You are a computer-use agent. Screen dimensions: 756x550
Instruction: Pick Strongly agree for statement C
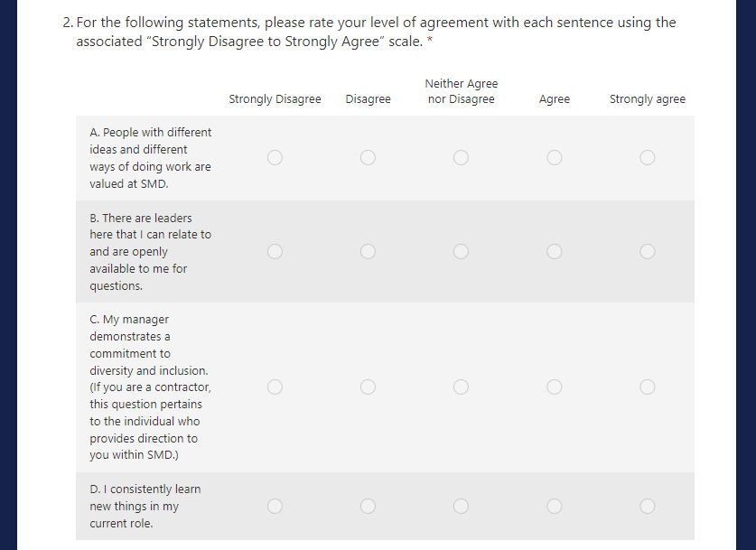coord(648,387)
